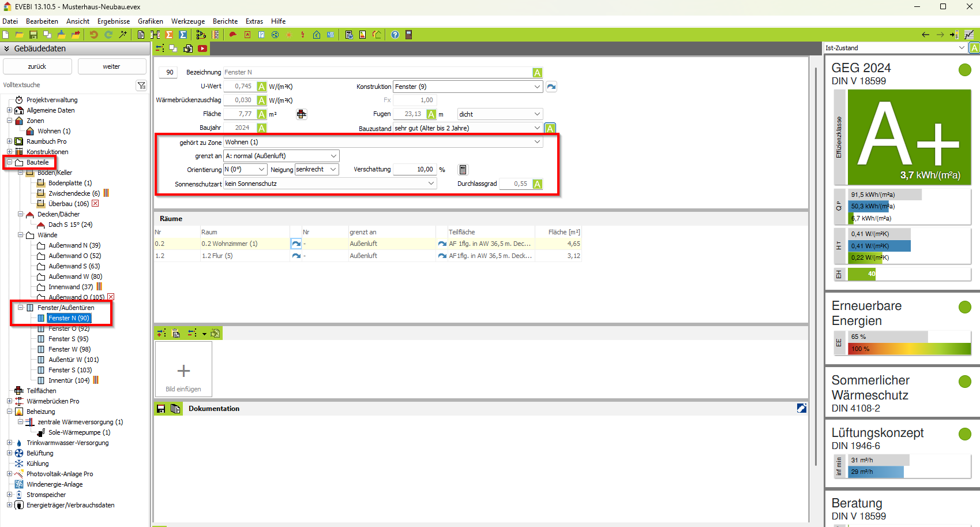
Task: Click the 'zurück' button
Action: (x=37, y=66)
